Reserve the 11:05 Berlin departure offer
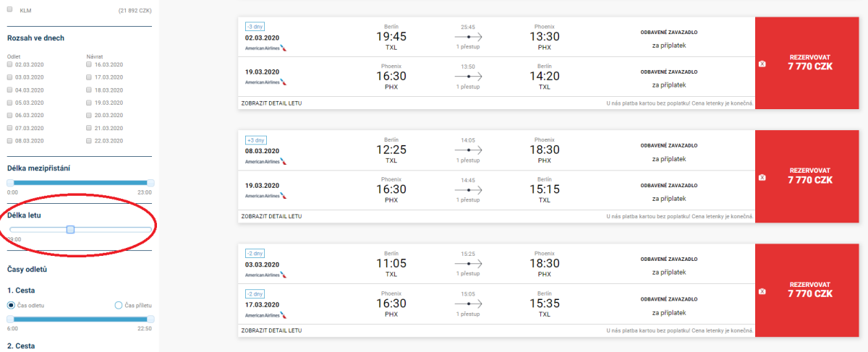 pyautogui.click(x=810, y=291)
